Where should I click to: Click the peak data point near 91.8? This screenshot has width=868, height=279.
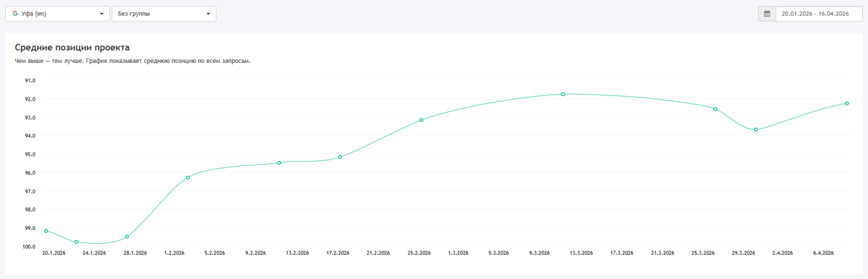tap(563, 94)
